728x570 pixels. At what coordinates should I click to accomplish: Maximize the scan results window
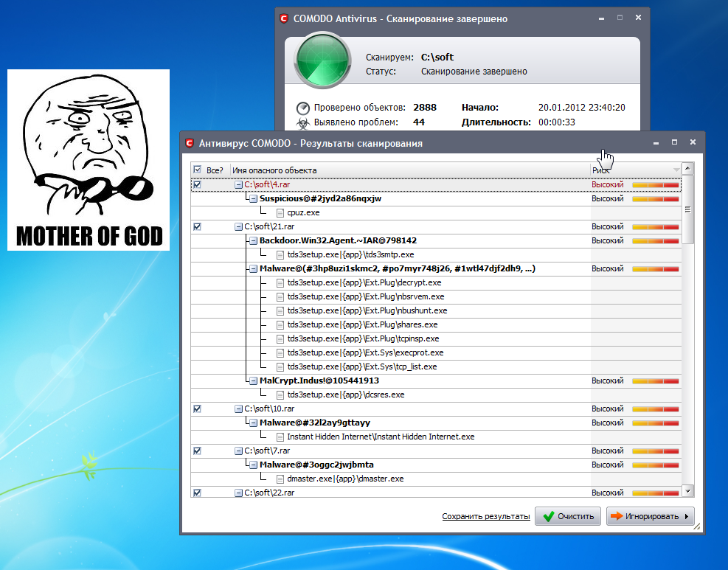point(674,142)
